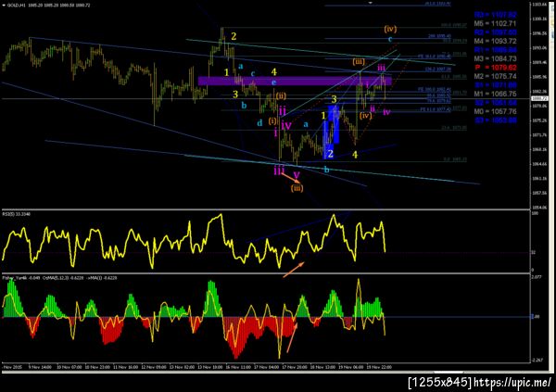The width and height of the screenshot is (556, 392).
Task: Click the white '2' inside the blue rectangle
Action: pyautogui.click(x=330, y=154)
